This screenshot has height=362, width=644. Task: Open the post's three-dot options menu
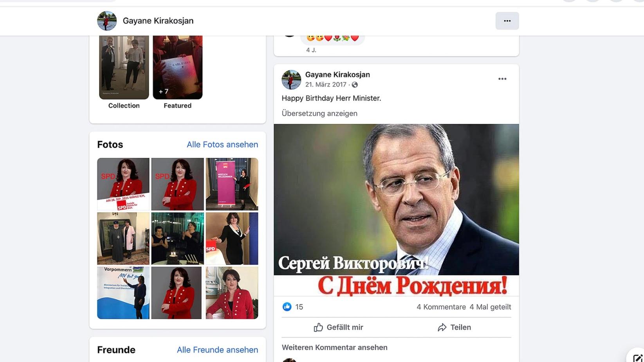pos(502,79)
